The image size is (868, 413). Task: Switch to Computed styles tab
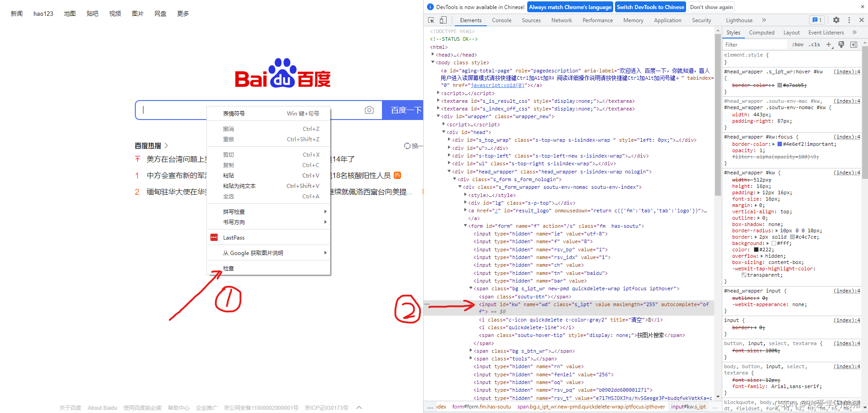coord(762,33)
